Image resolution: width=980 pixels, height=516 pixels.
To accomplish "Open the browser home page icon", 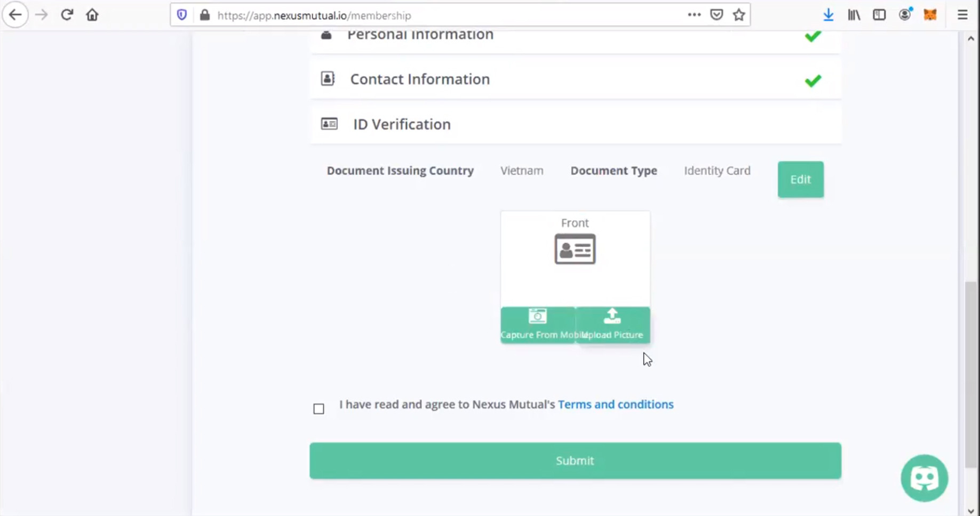I will click(92, 15).
